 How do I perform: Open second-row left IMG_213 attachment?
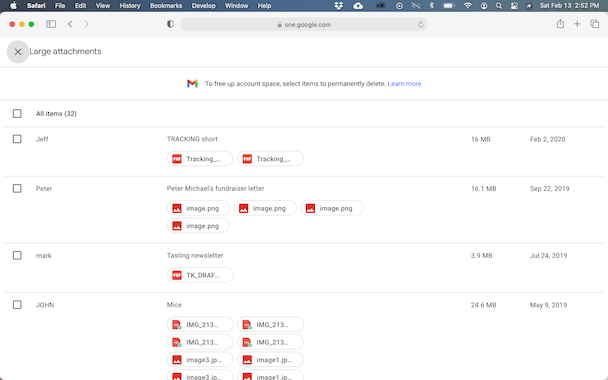click(x=200, y=342)
